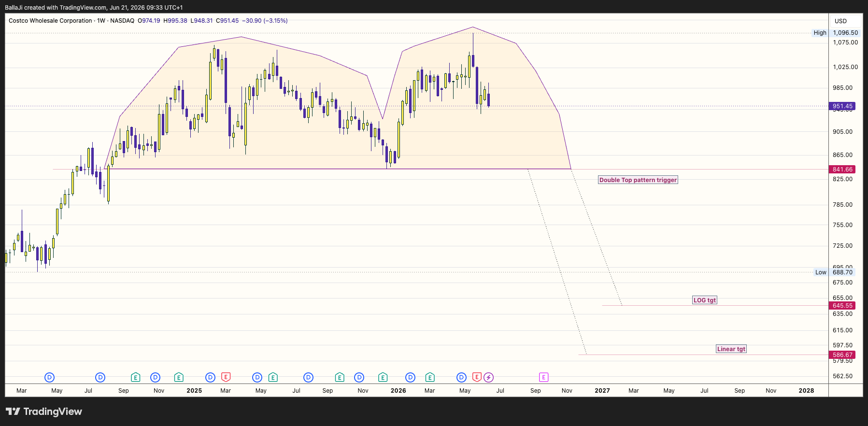This screenshot has height=426, width=868.
Task: Click the 562.50 price scale label
Action: [842, 376]
